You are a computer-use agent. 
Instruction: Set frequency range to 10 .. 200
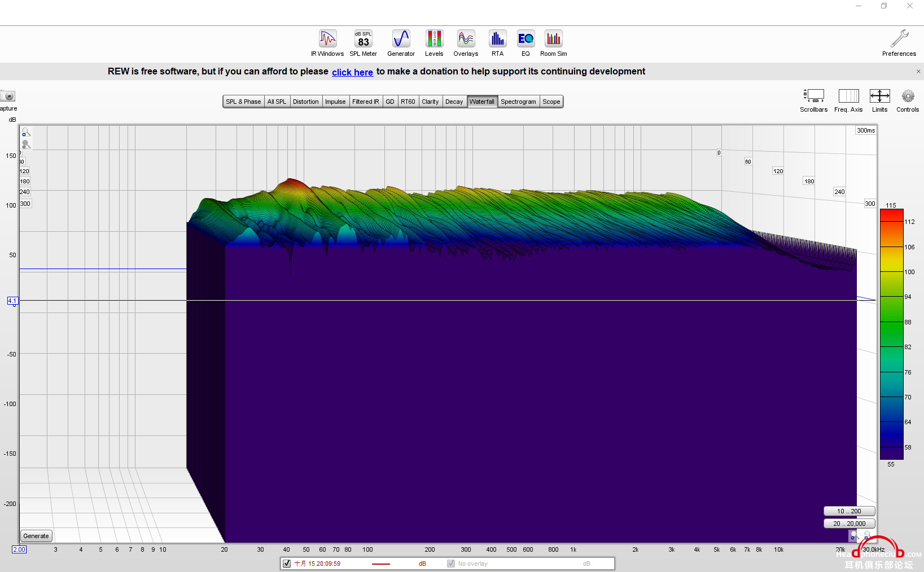(849, 511)
